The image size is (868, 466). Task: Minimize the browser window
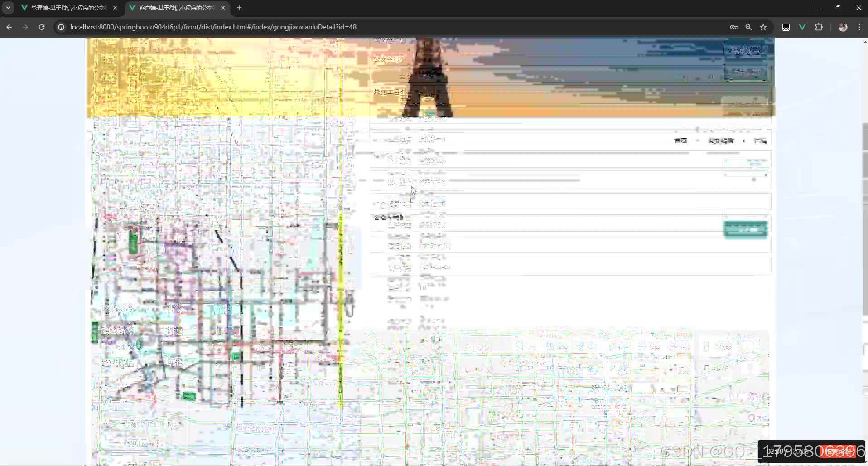click(x=817, y=8)
